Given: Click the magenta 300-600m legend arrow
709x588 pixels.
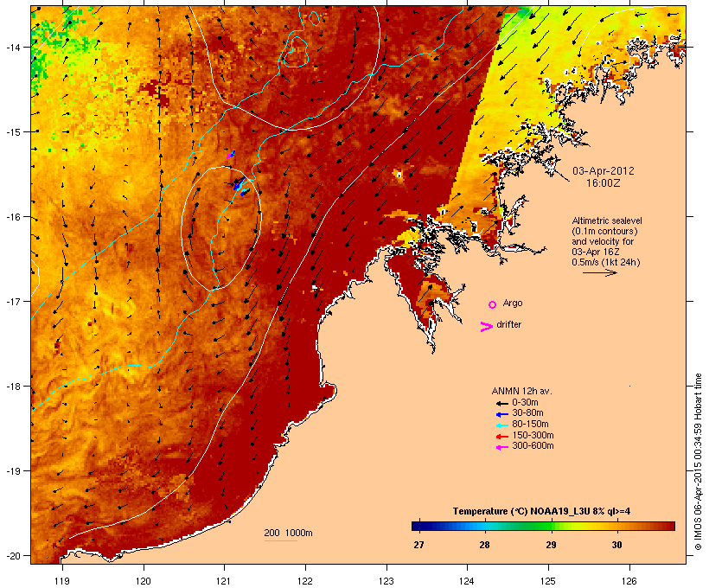Looking at the screenshot, I should [x=502, y=447].
